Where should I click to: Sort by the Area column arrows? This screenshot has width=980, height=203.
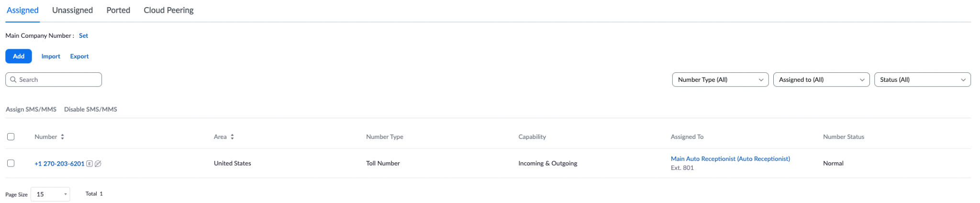click(x=232, y=137)
